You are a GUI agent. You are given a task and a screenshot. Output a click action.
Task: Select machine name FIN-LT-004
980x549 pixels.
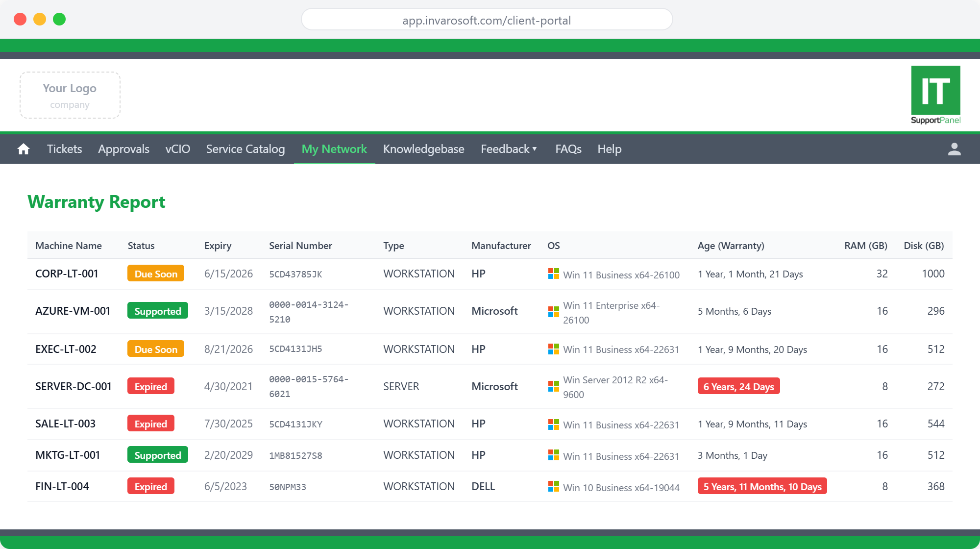pyautogui.click(x=62, y=486)
